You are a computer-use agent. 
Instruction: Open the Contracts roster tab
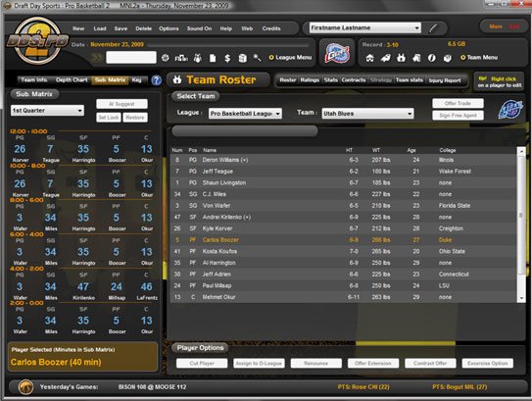pos(353,80)
